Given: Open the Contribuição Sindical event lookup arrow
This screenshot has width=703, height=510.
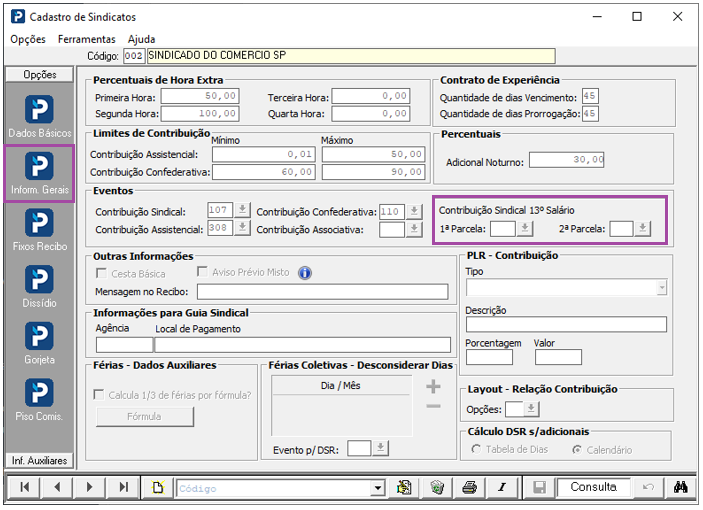Looking at the screenshot, I should tap(243, 211).
